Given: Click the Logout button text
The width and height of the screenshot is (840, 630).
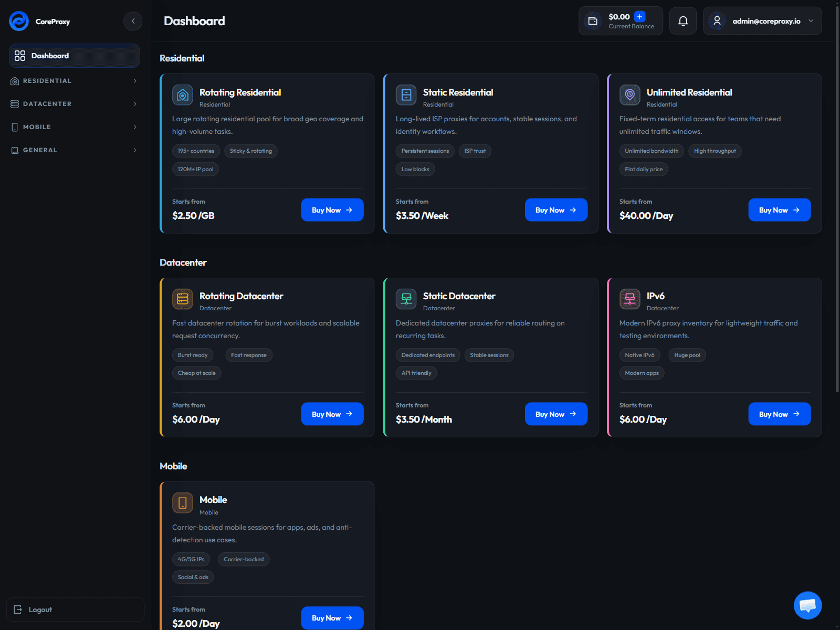Looking at the screenshot, I should pos(40,610).
